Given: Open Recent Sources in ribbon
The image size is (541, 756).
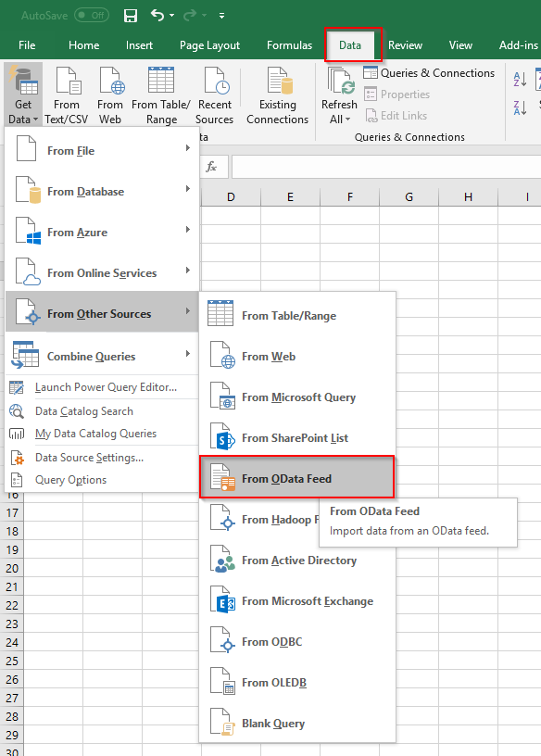Looking at the screenshot, I should (x=215, y=95).
